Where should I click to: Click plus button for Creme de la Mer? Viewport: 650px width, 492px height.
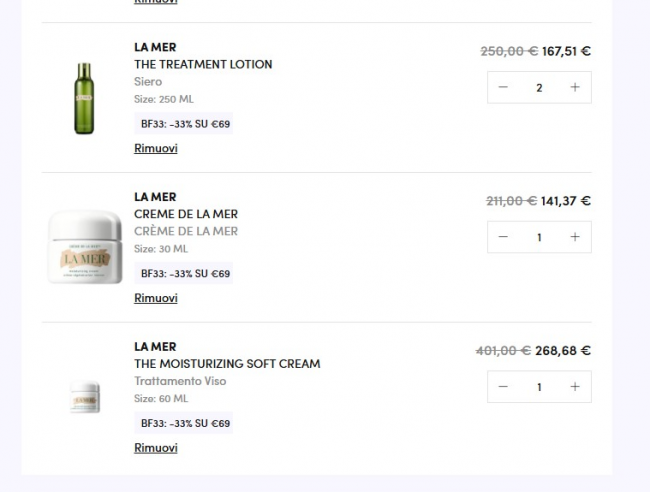pyautogui.click(x=575, y=237)
